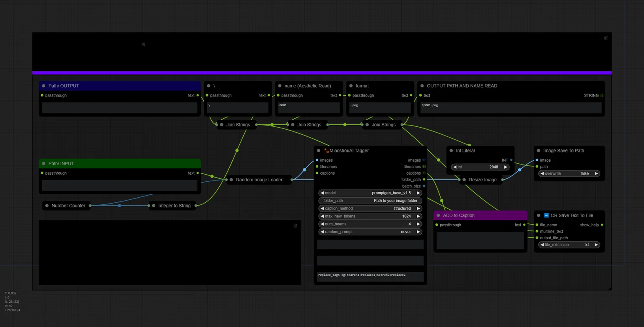This screenshot has width=644, height=327.
Task: Click the path input port on Image Save To Path
Action: click(537, 167)
